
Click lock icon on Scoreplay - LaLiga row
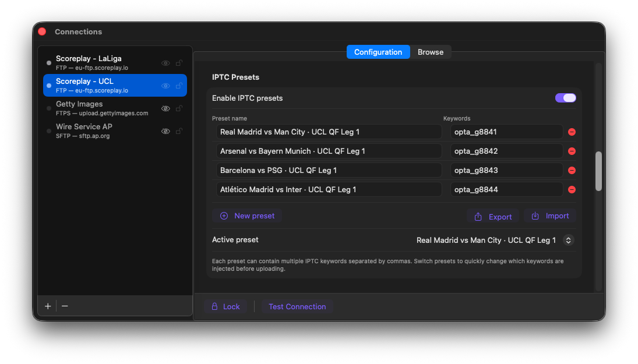[179, 63]
